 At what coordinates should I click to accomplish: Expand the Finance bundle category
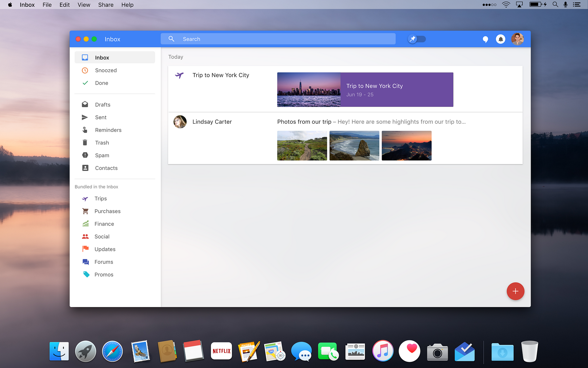pos(105,223)
